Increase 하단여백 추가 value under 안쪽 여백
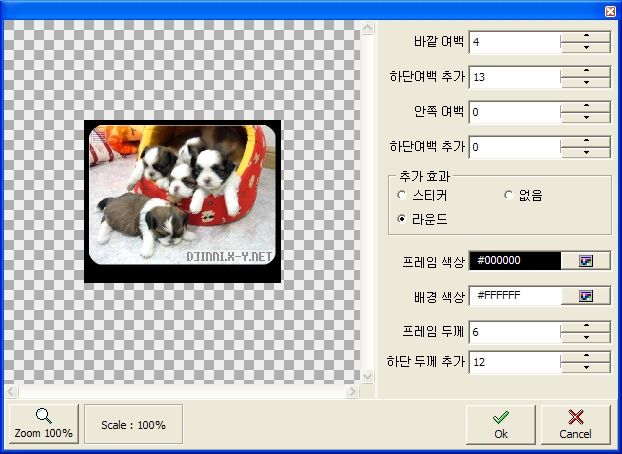Screen dimensions: 622x454 pos(586,141)
